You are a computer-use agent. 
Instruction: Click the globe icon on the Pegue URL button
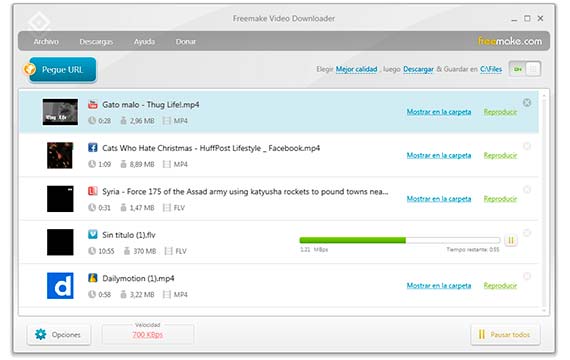point(30,69)
